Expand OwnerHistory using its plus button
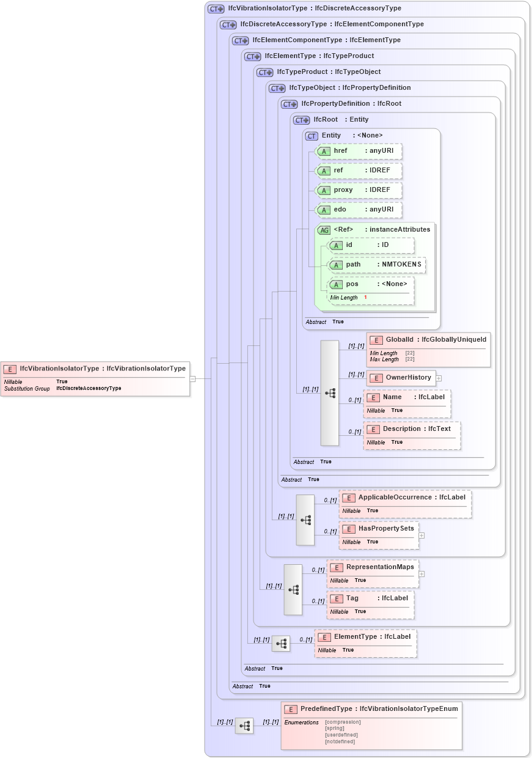 pyautogui.click(x=439, y=378)
